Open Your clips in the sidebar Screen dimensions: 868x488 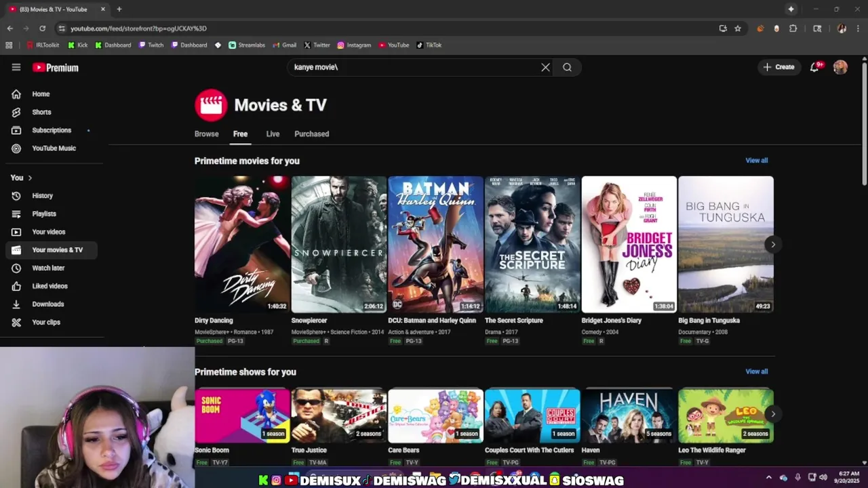pyautogui.click(x=52, y=322)
